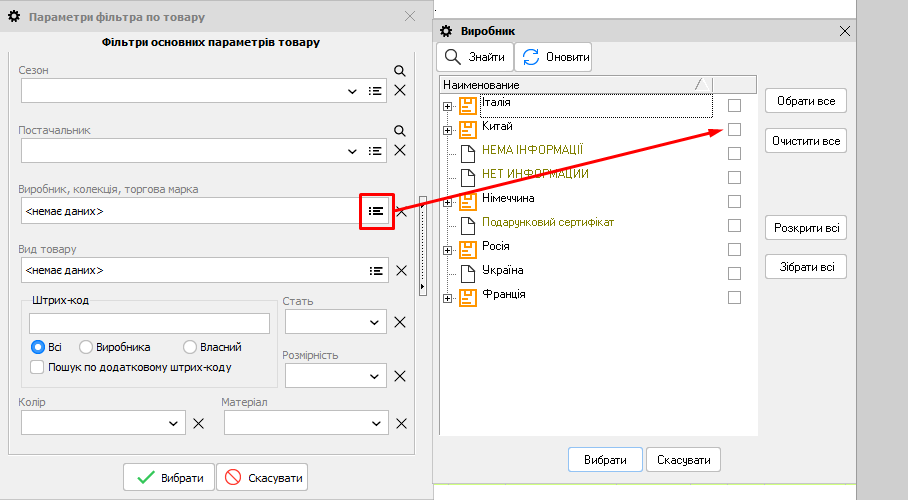Click inside the Штрих-код text field
This screenshot has width=908, height=500.
coord(150,323)
